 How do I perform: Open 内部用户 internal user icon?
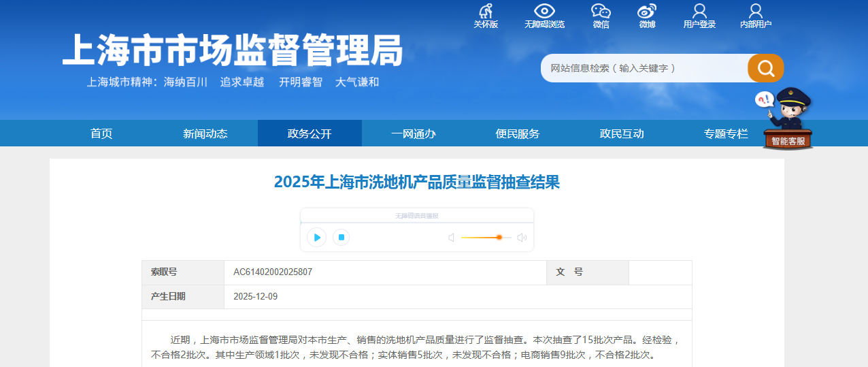tap(755, 12)
